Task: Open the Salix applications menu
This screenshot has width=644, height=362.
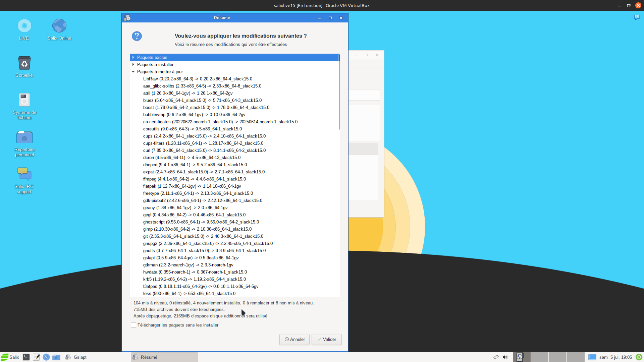Action: (10, 357)
